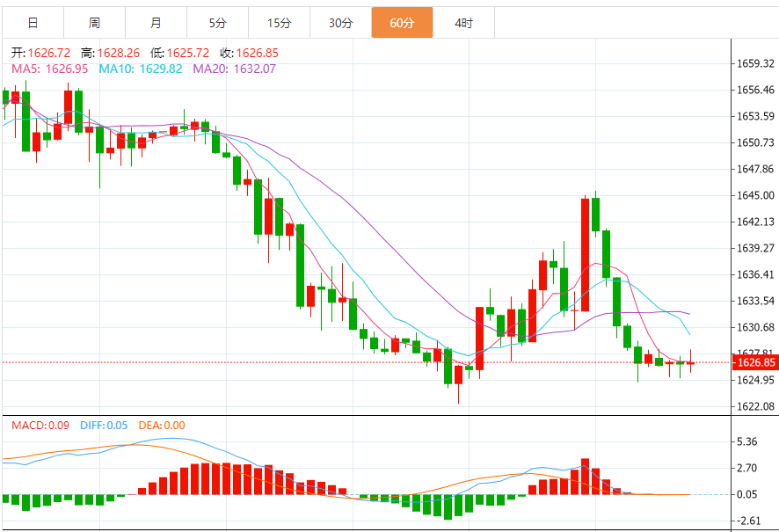This screenshot has height=532, width=779.
Task: Click the MACD:0.09 readout
Action: [40, 426]
